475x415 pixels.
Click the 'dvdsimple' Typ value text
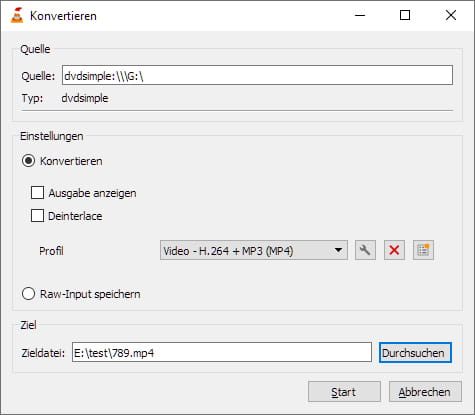click(85, 98)
